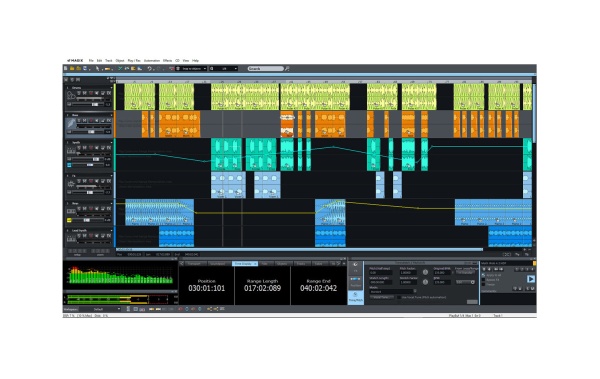Open the Automation menu

[x=152, y=60]
